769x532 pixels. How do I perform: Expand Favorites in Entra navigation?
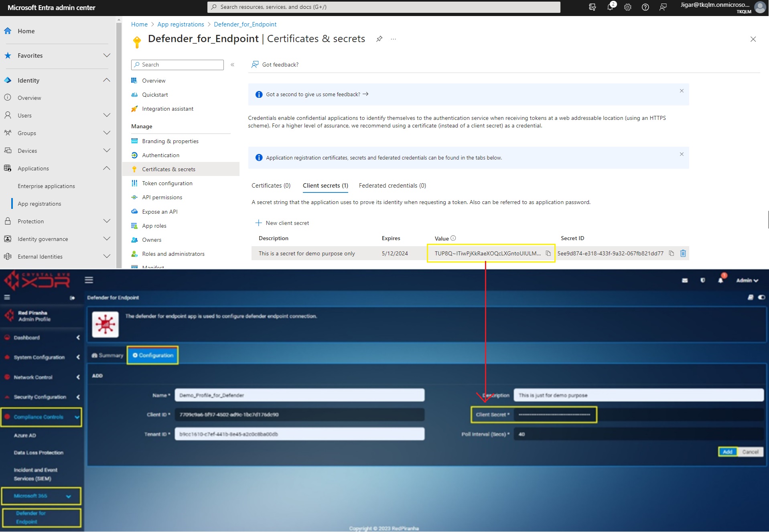pos(107,55)
